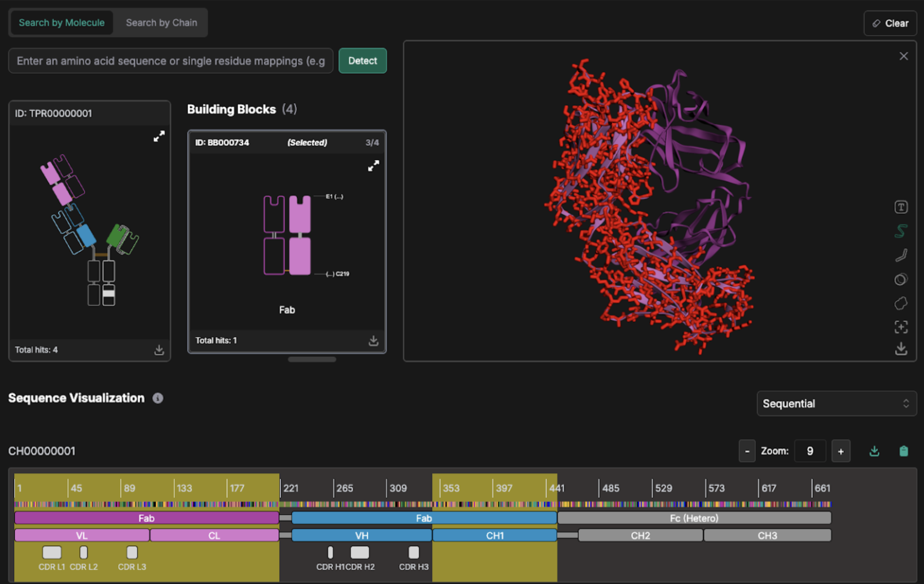This screenshot has width=924, height=584.
Task: Expand the BB000734 Fab building block card
Action: click(x=373, y=166)
